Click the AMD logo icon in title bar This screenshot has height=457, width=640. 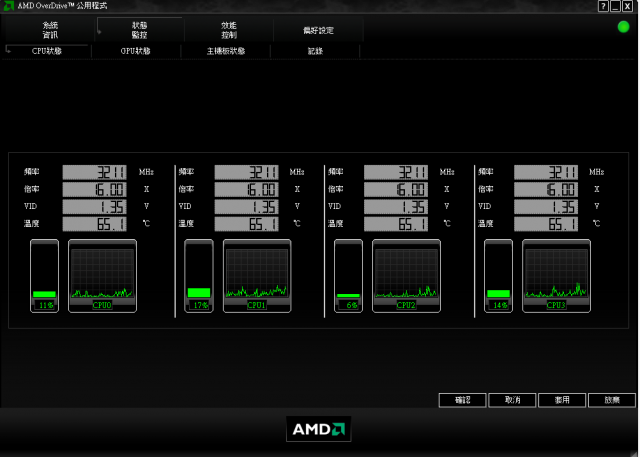[x=9, y=6]
